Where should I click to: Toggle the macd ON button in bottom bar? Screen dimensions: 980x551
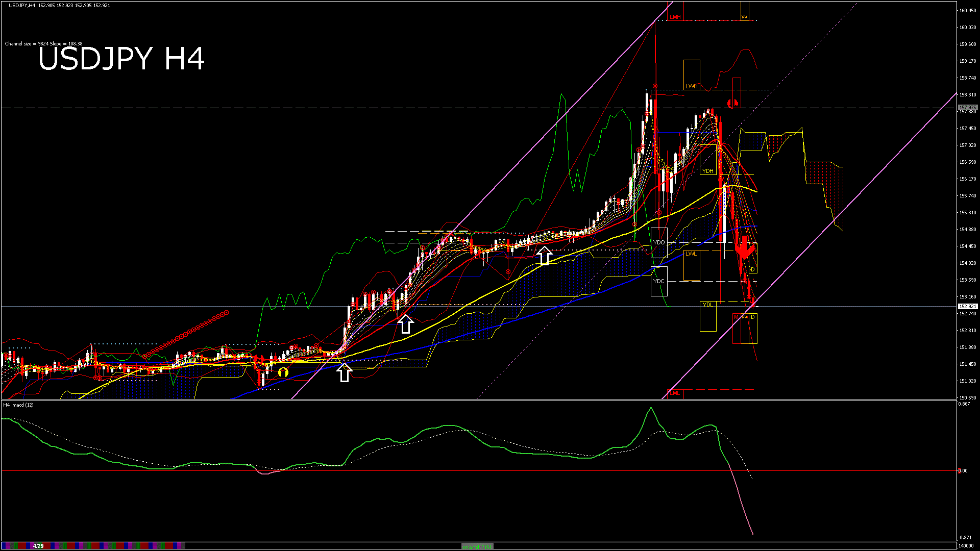477,546
